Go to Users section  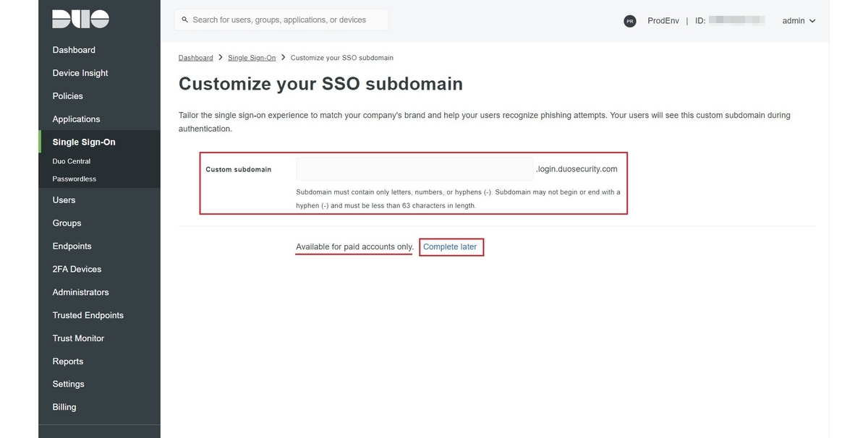click(64, 200)
